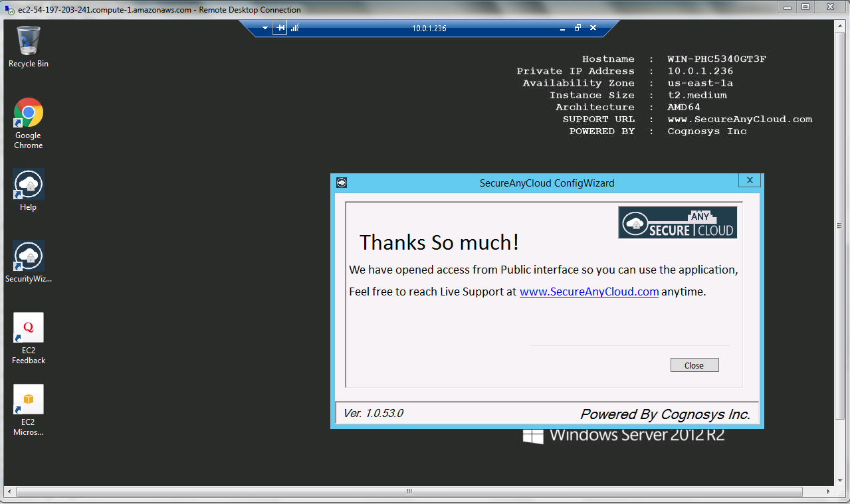Click the cloud icon in the ConfigWizard title bar
Screen dimensions: 850x504
pyautogui.click(x=342, y=183)
